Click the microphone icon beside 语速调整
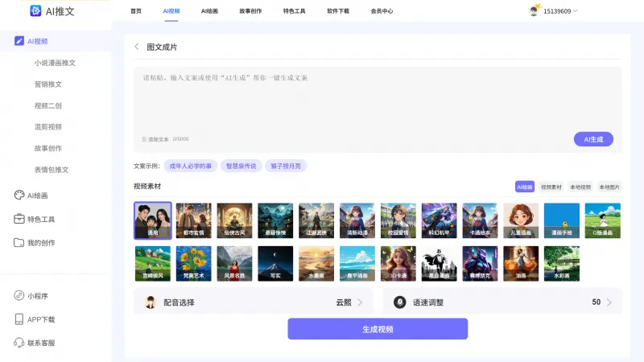This screenshot has height=362, width=644. (x=399, y=302)
